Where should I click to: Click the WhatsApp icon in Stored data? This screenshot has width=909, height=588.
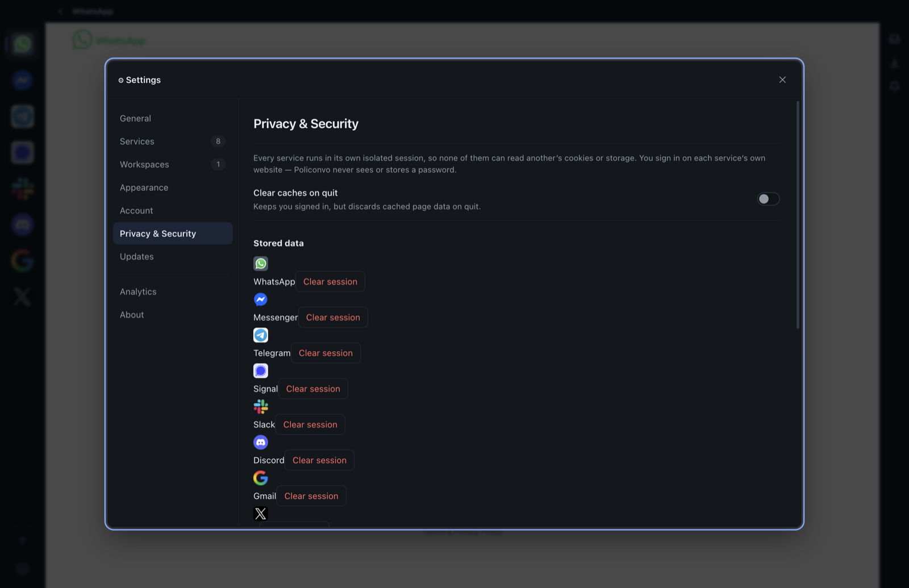click(261, 264)
